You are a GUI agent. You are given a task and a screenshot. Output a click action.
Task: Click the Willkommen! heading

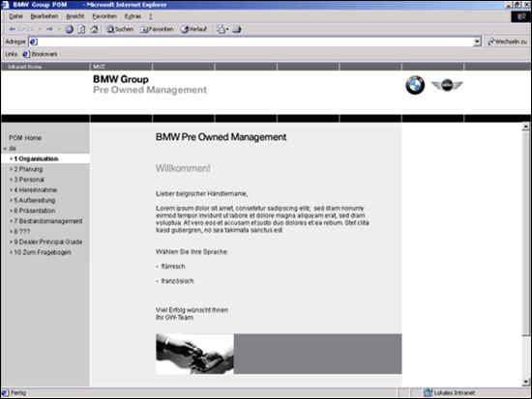coord(183,168)
